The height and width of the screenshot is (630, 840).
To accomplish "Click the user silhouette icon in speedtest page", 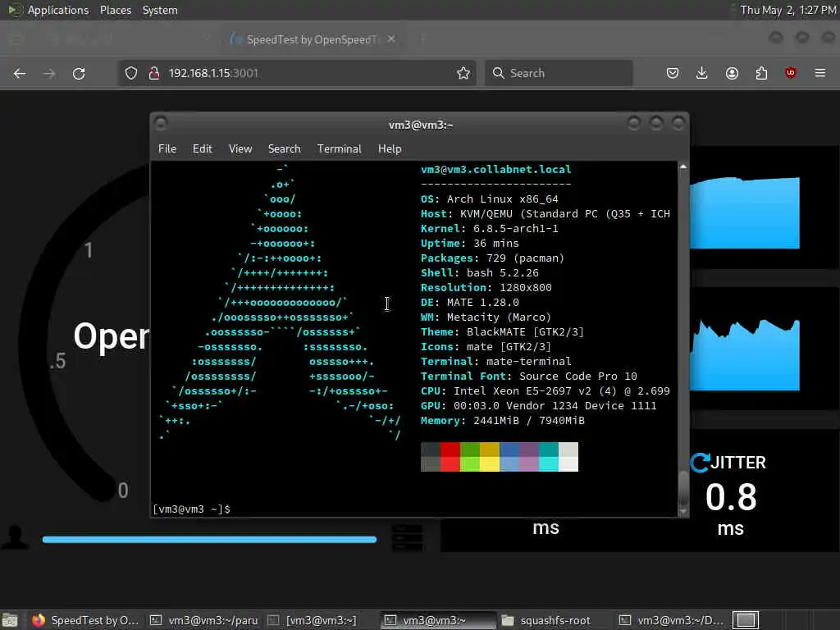I will point(15,537).
